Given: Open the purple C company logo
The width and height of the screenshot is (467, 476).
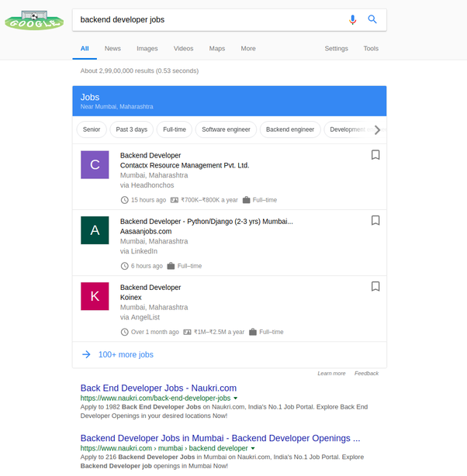Looking at the screenshot, I should pyautogui.click(x=95, y=165).
